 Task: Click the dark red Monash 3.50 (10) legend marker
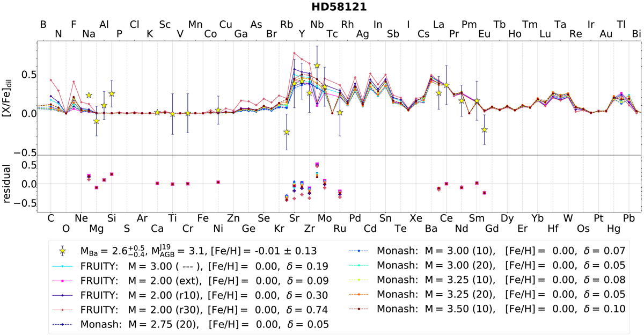[x=358, y=309]
